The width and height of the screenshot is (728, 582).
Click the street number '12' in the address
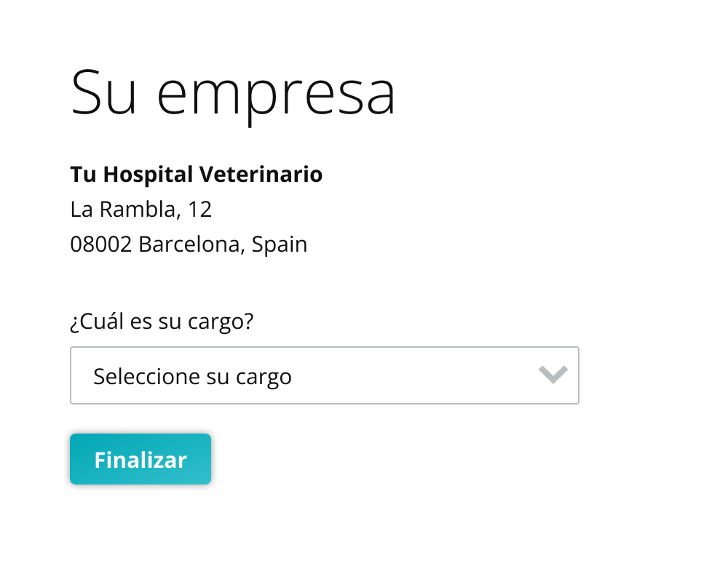199,210
